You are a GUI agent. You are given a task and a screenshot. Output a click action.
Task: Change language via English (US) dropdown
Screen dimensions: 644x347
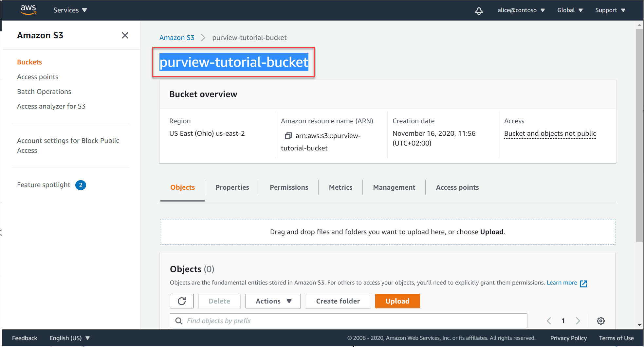click(69, 338)
